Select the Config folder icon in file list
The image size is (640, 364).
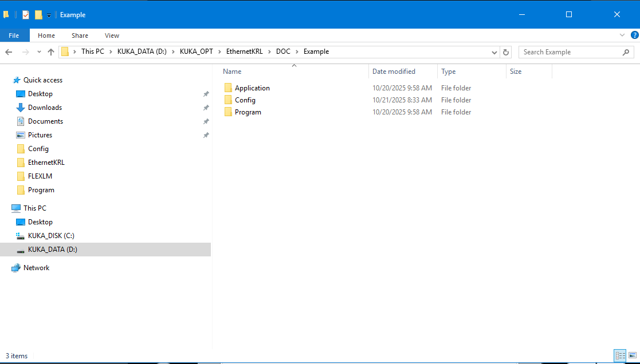click(228, 100)
